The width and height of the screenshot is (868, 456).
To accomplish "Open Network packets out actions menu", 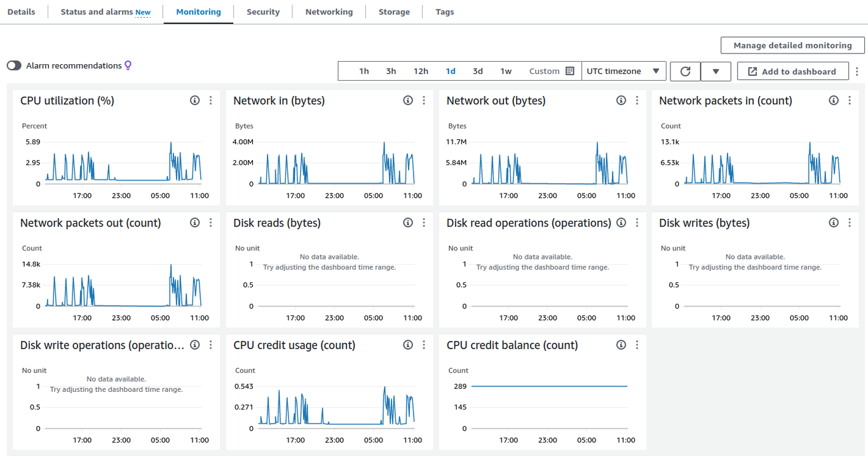I will (x=211, y=223).
